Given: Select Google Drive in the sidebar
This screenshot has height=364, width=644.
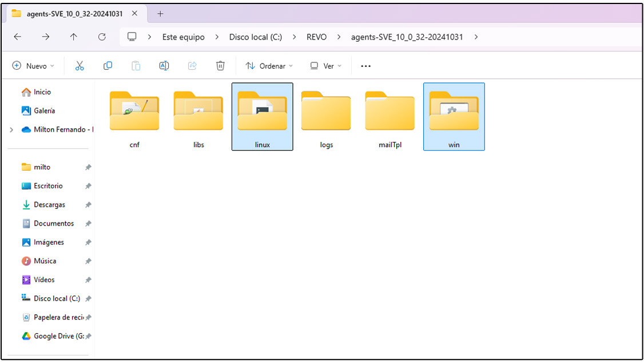Looking at the screenshot, I should (x=54, y=336).
